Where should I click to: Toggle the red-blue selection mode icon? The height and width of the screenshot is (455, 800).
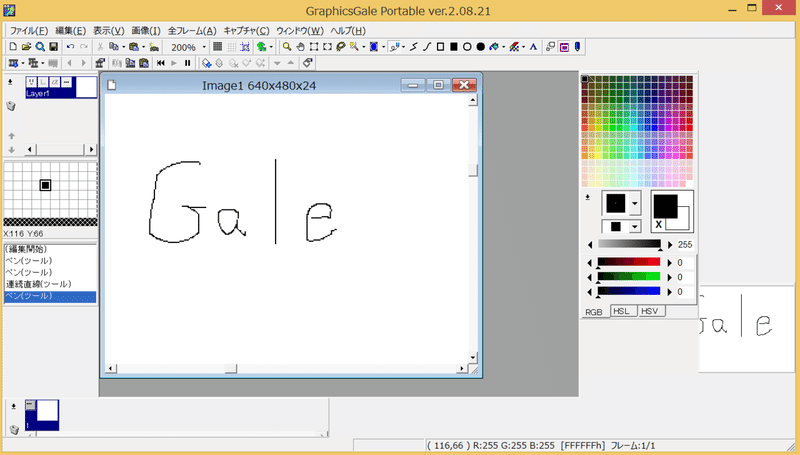(564, 47)
